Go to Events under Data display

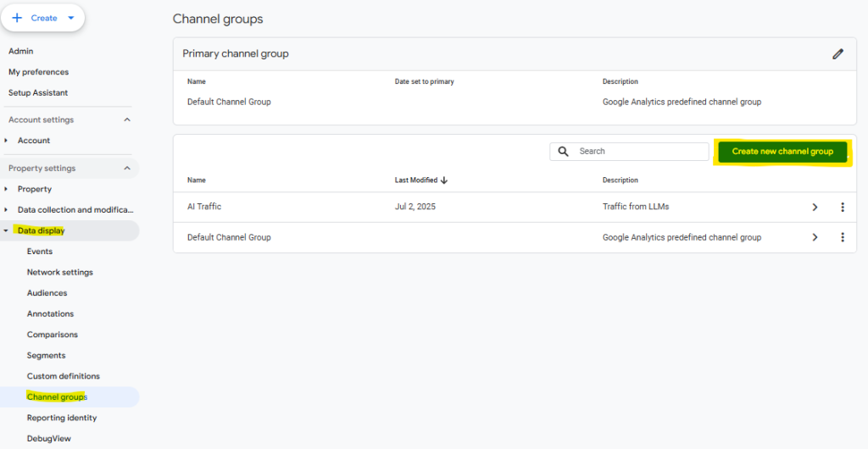pyautogui.click(x=40, y=251)
